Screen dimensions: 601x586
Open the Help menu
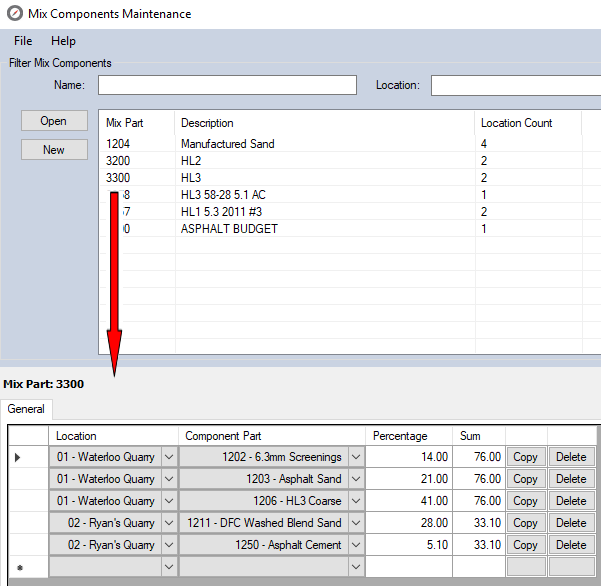click(x=63, y=41)
